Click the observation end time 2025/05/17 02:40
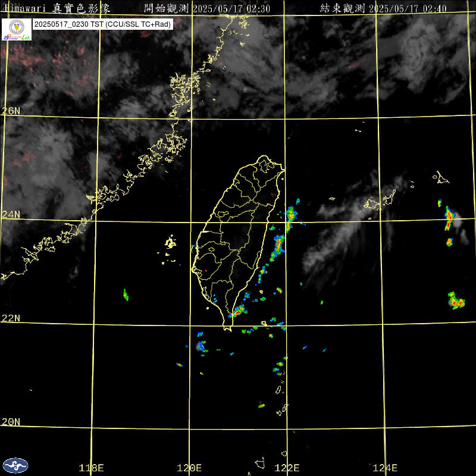Image resolution: width=476 pixels, height=476 pixels. point(408,8)
